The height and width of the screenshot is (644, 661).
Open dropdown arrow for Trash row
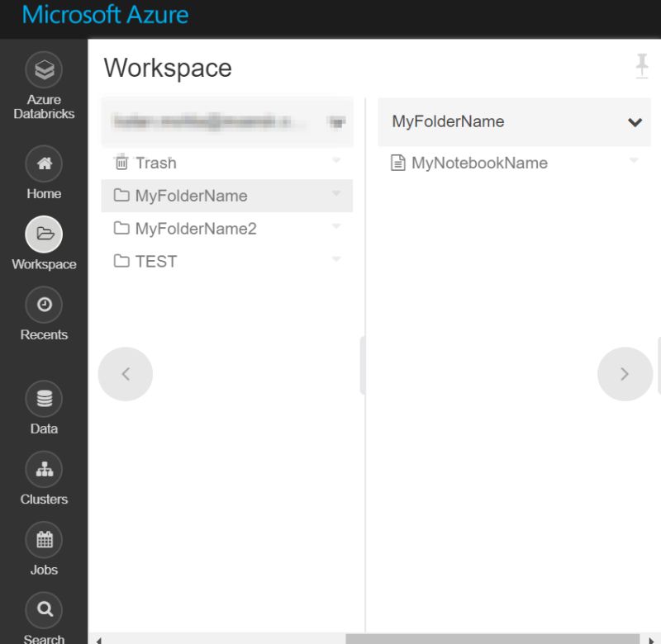pyautogui.click(x=336, y=160)
